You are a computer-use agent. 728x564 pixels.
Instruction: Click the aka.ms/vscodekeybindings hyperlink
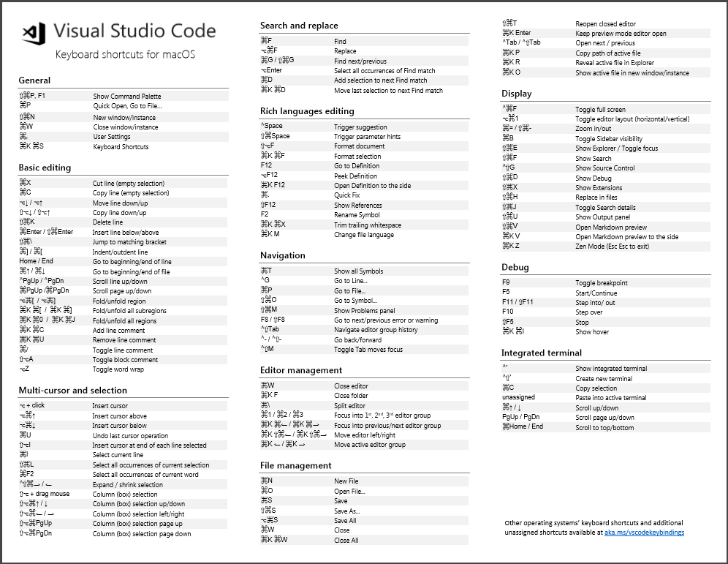tap(643, 533)
